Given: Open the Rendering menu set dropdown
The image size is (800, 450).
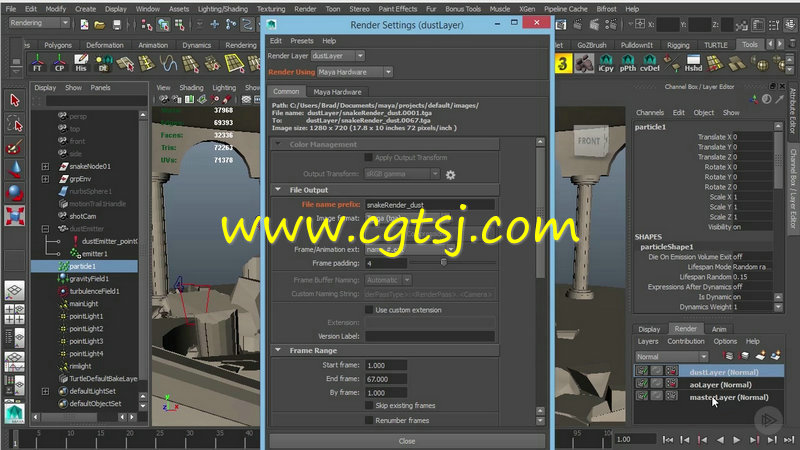Looking at the screenshot, I should coord(39,23).
